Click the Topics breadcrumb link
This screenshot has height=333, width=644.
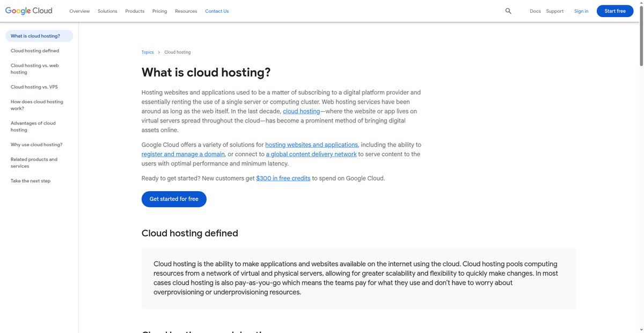point(148,52)
